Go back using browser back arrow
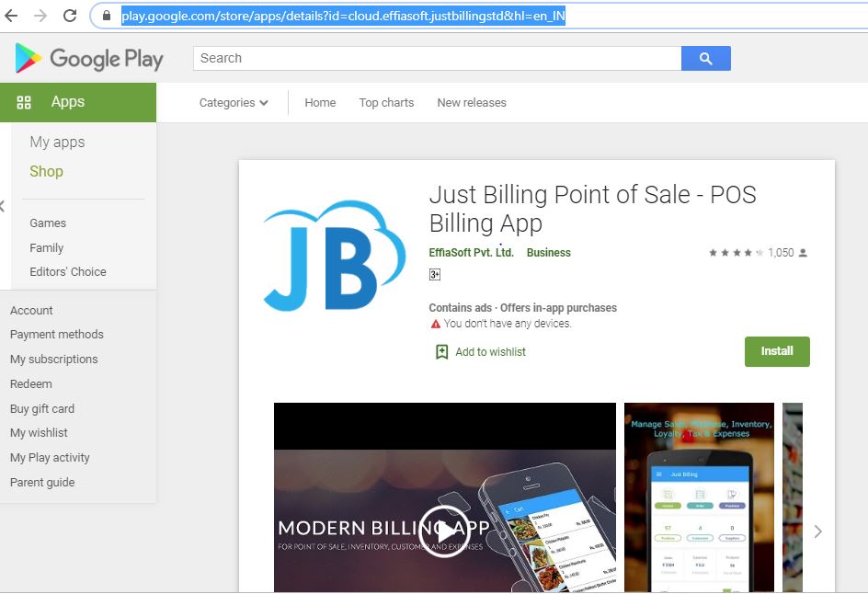The height and width of the screenshot is (594, 868). pyautogui.click(x=10, y=16)
